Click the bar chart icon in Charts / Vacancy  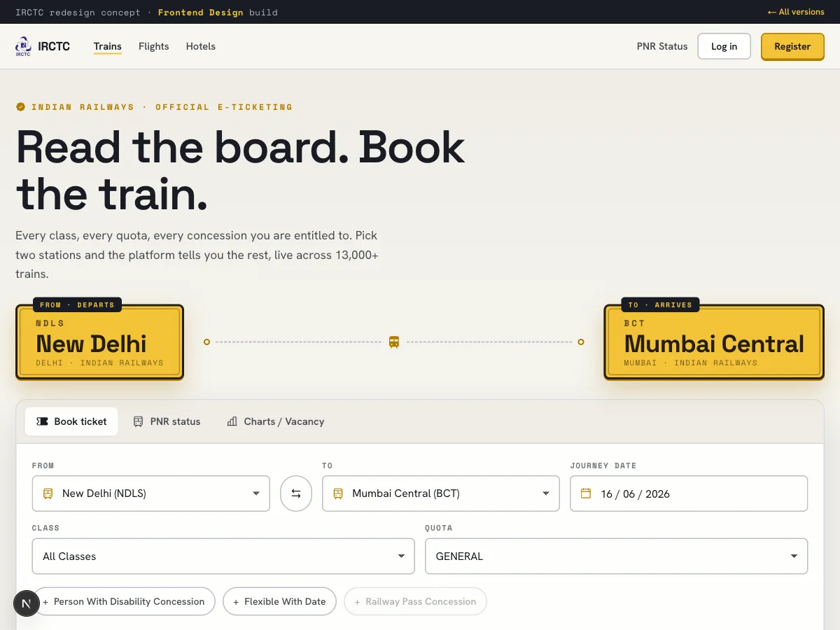[232, 421]
